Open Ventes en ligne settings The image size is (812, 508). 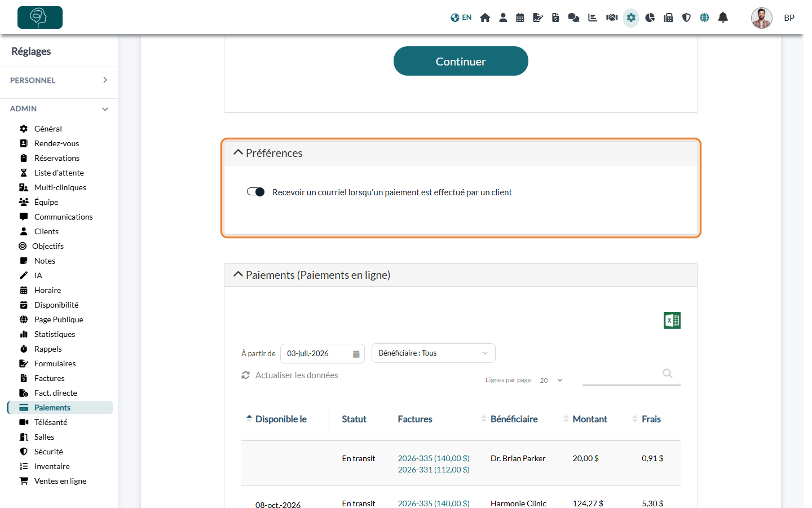tap(60, 481)
